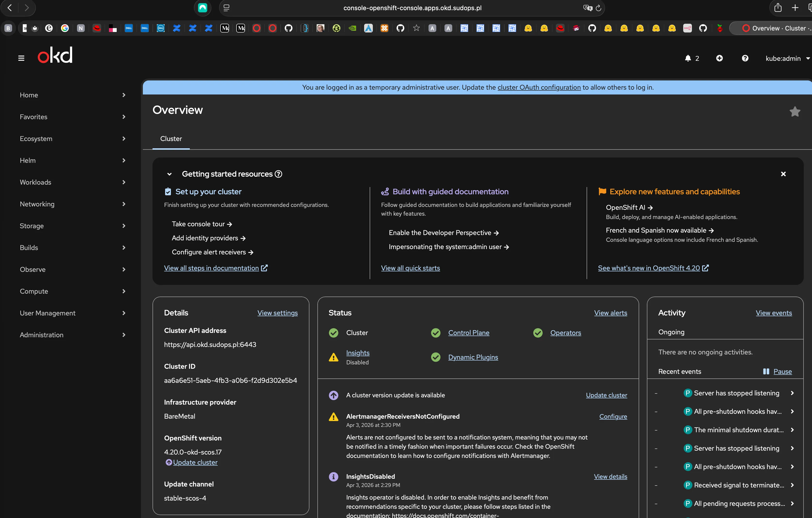Click the pause icon next to Recent events
The width and height of the screenshot is (812, 518).
point(766,372)
